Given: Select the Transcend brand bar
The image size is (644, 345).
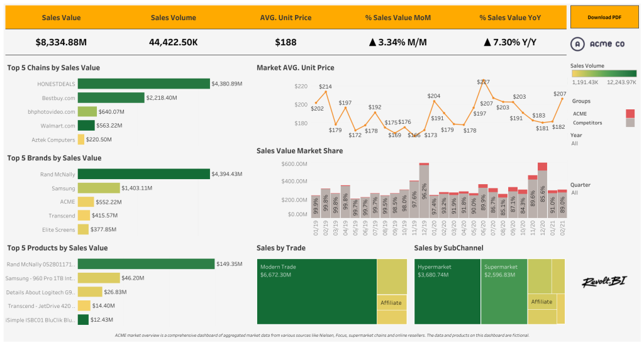Looking at the screenshot, I should pyautogui.click(x=84, y=216).
